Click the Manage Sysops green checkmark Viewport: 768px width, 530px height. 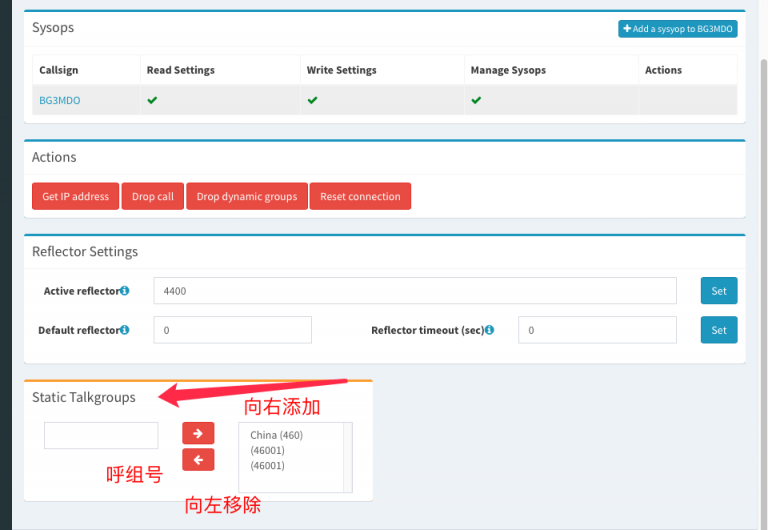coord(476,100)
